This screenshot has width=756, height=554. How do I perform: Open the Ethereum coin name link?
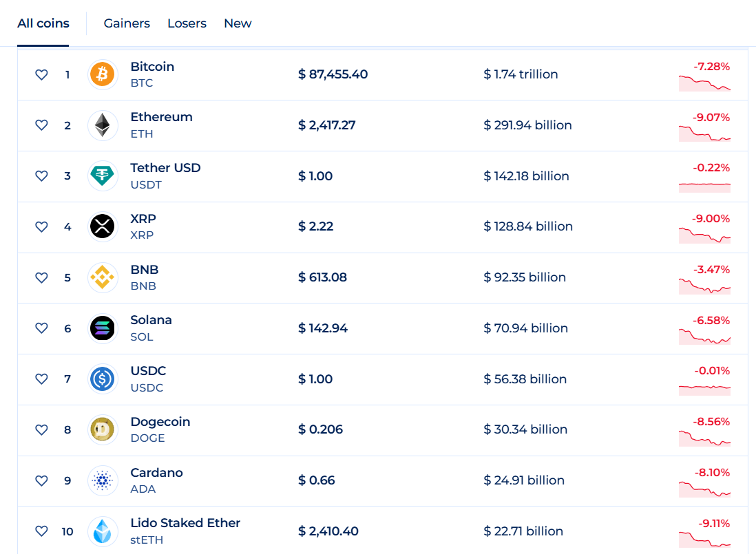(x=162, y=117)
